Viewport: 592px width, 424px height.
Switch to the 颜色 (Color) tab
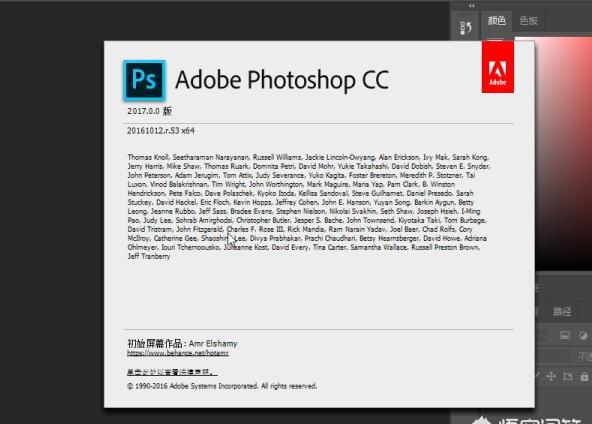click(x=496, y=20)
